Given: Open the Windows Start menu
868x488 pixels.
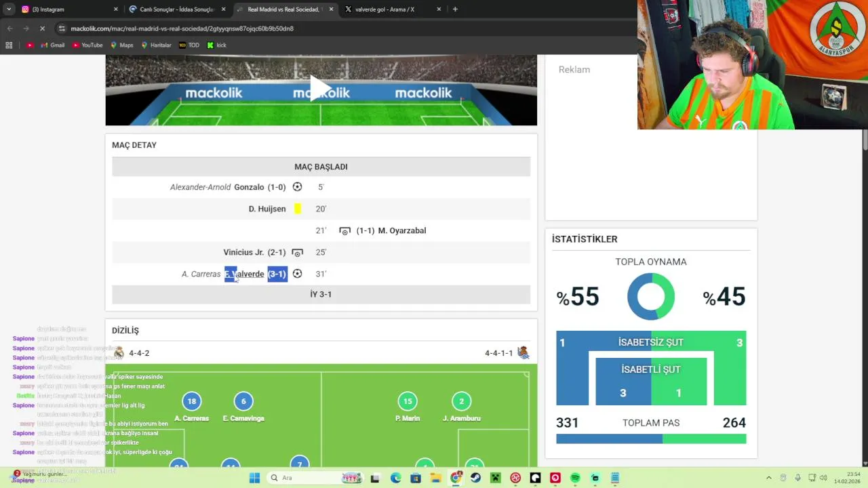Looking at the screenshot, I should pos(254,478).
